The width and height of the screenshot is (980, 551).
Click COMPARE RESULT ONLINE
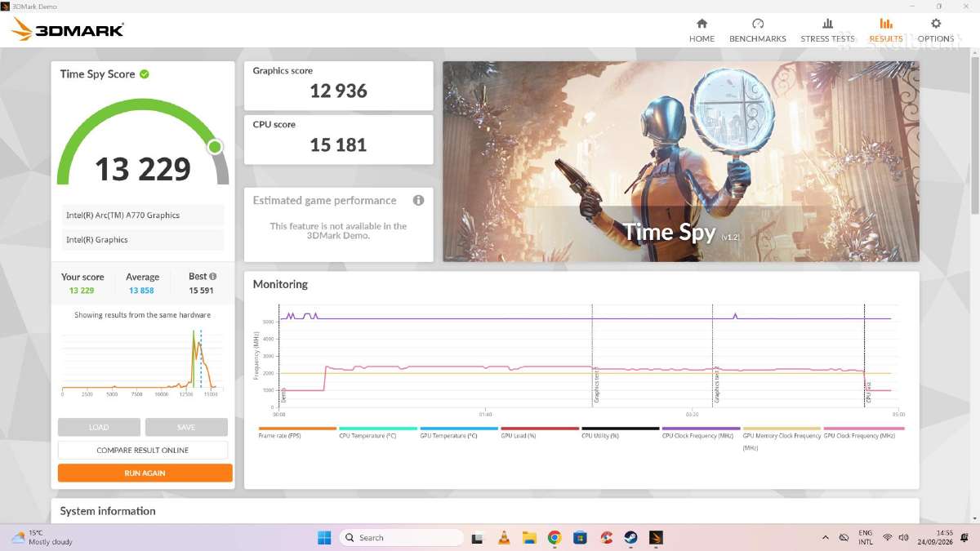tap(143, 450)
